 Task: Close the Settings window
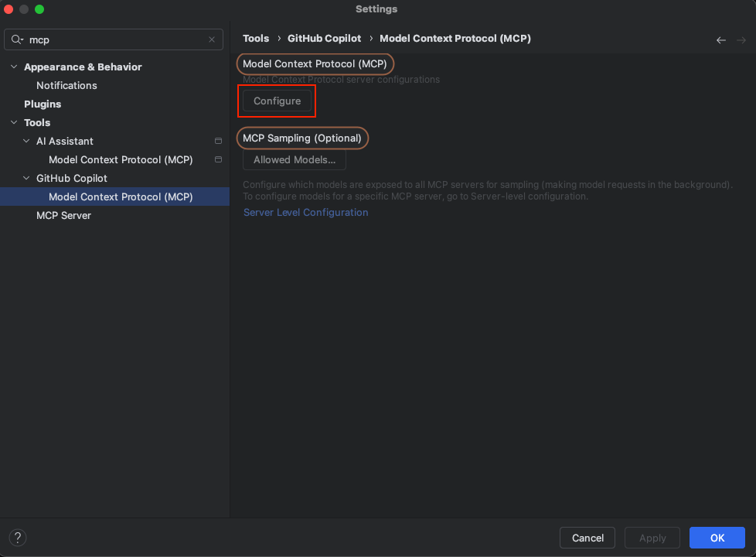click(x=9, y=9)
